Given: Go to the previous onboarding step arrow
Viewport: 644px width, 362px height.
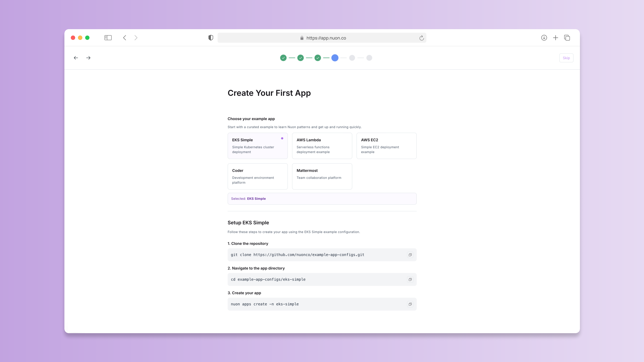Looking at the screenshot, I should pyautogui.click(x=76, y=58).
